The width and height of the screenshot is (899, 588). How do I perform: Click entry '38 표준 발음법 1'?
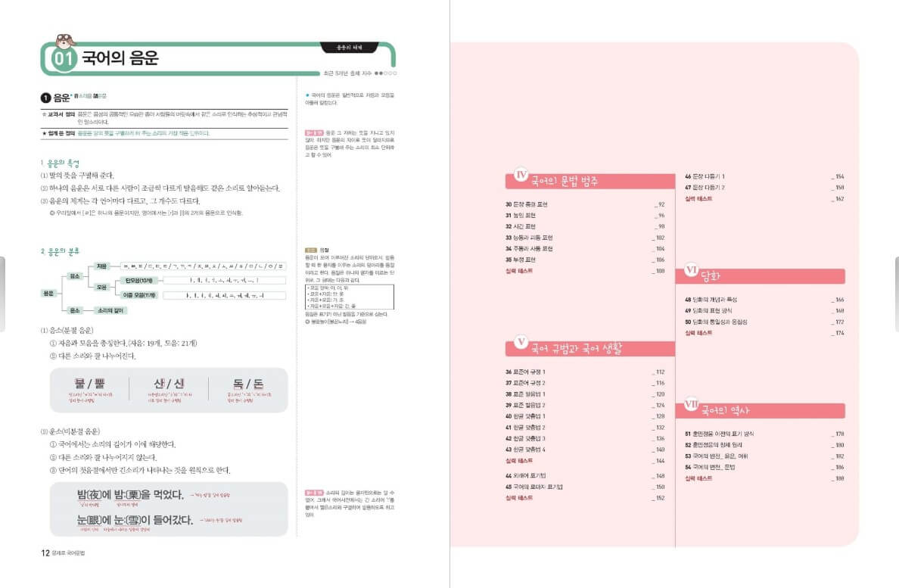pyautogui.click(x=585, y=394)
